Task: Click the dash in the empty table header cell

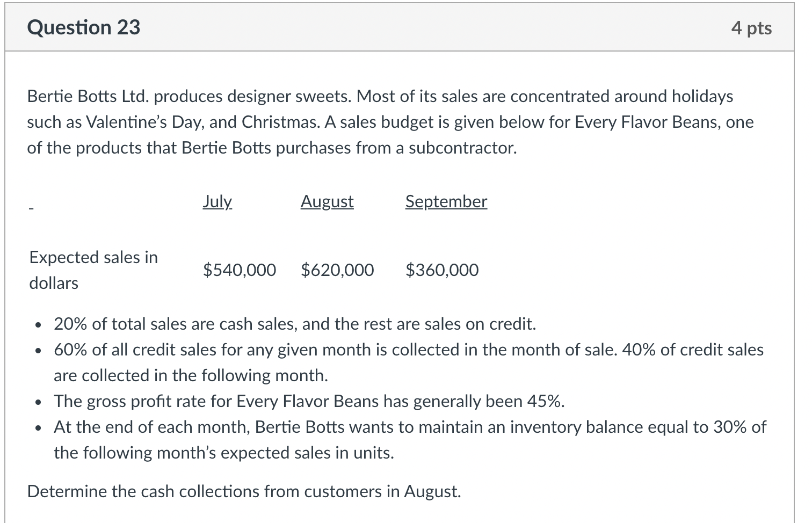Action: point(32,207)
